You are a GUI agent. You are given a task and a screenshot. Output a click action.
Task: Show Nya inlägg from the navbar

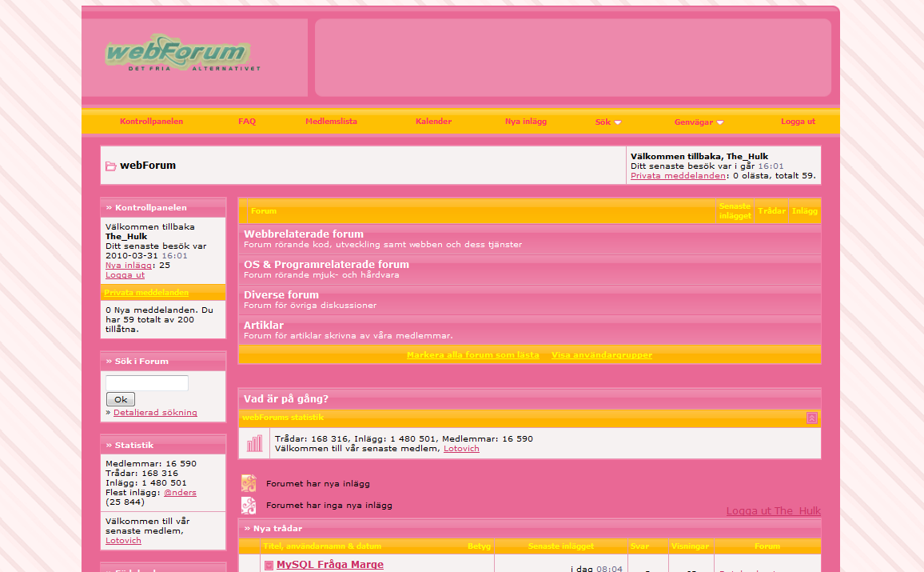click(526, 122)
